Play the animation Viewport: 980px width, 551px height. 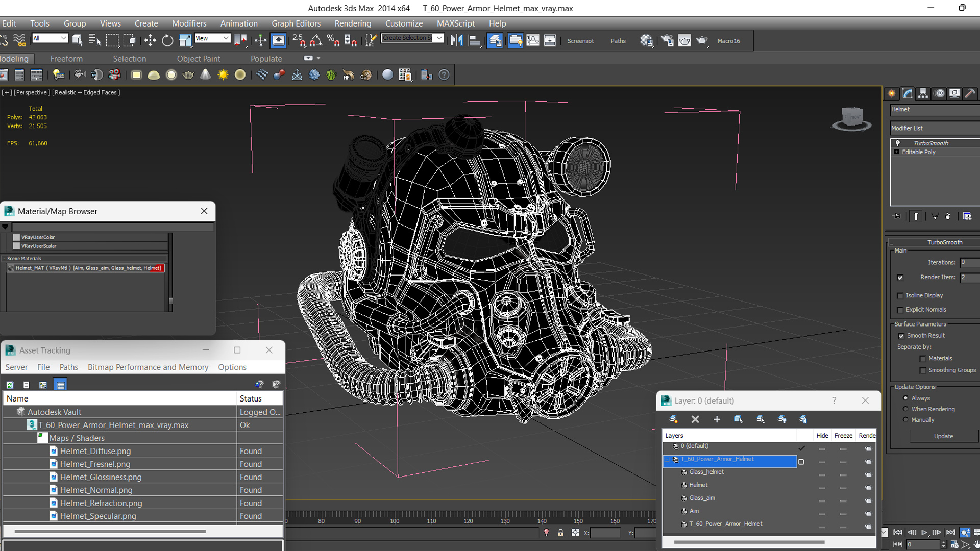coord(924,532)
